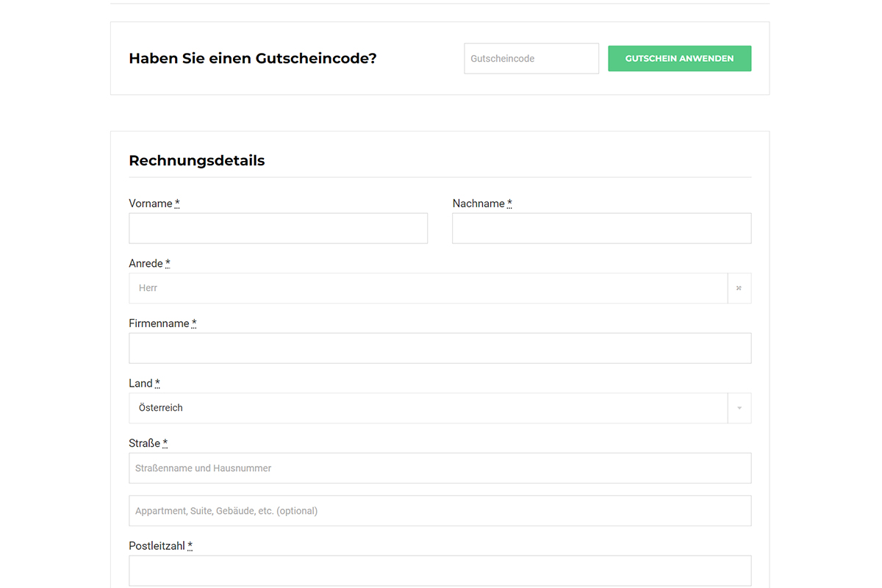Click the Firmenname field label
882x588 pixels.
[x=159, y=323]
